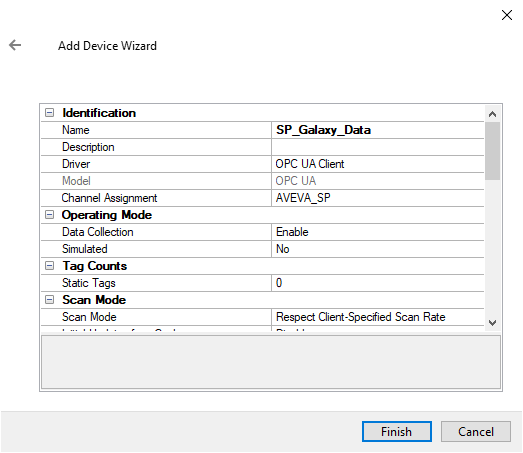This screenshot has width=523, height=453.
Task: Select the Driver property label
Action: click(76, 164)
